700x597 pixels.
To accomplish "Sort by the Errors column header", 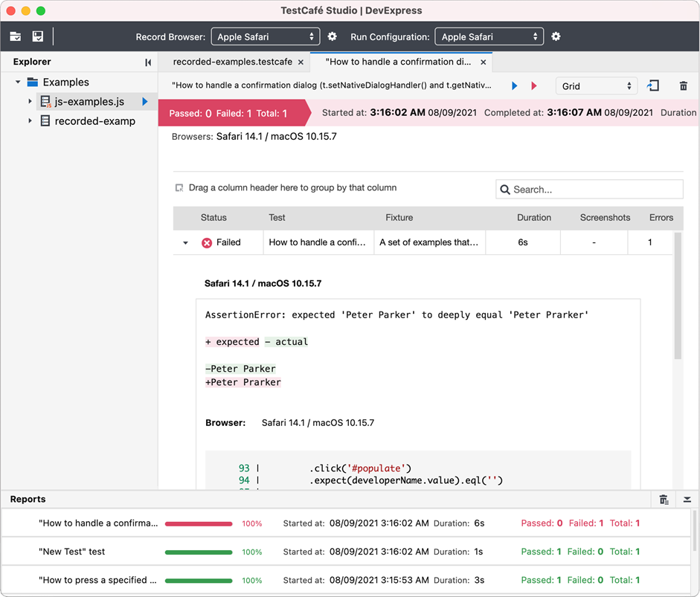I will 661,217.
